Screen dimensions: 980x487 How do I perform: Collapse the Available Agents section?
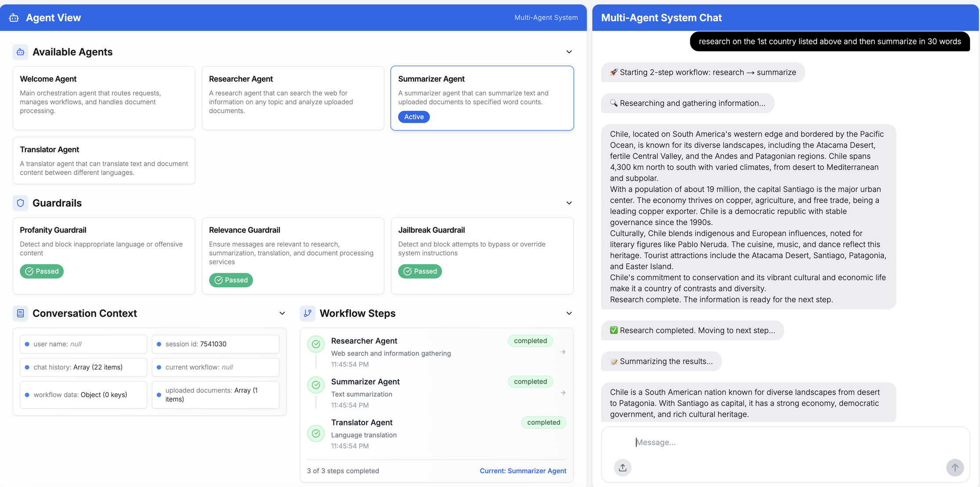[x=569, y=52]
